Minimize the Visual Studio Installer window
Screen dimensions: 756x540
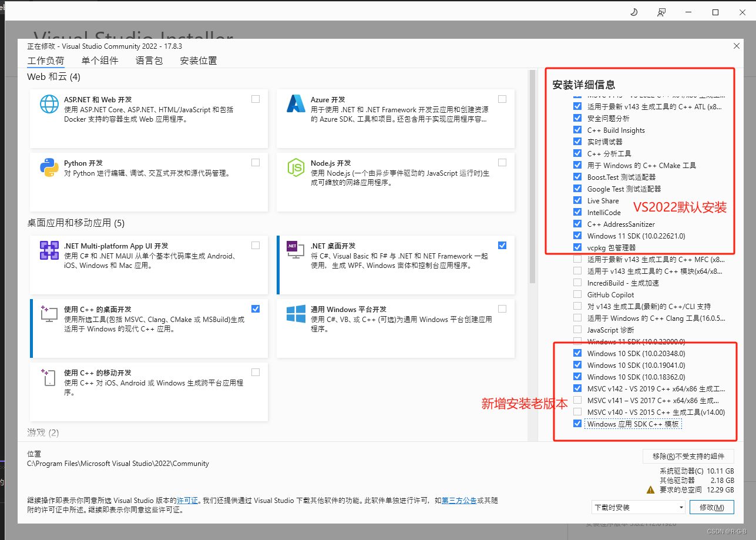pos(688,12)
